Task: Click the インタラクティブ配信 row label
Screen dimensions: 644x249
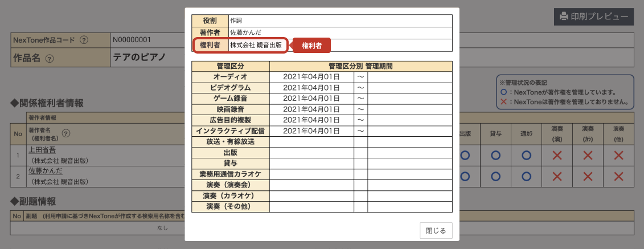Action: click(x=231, y=131)
